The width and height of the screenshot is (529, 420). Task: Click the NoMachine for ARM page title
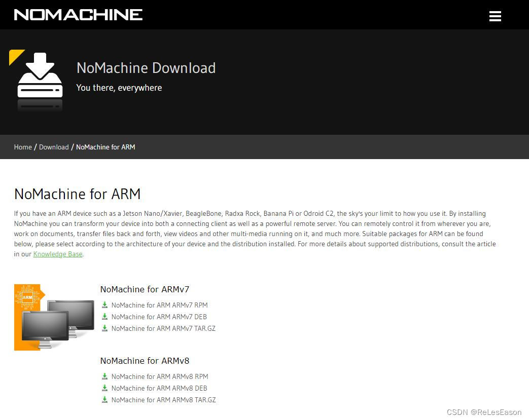(77, 194)
